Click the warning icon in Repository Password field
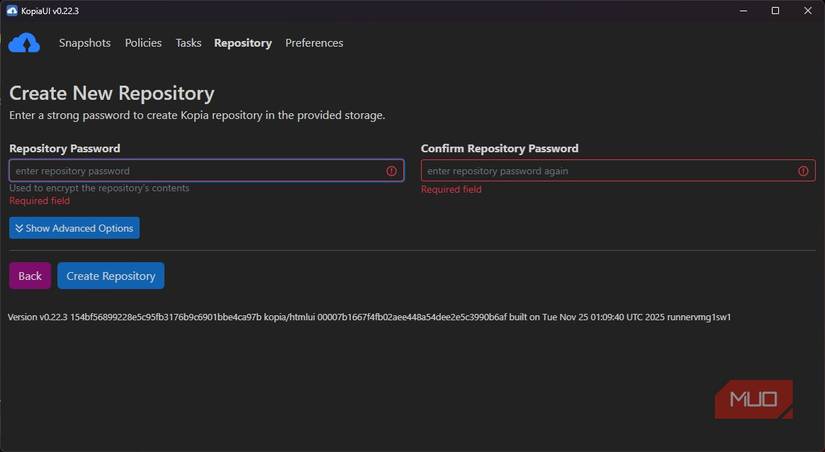Screen dimensions: 825x452 [x=391, y=171]
